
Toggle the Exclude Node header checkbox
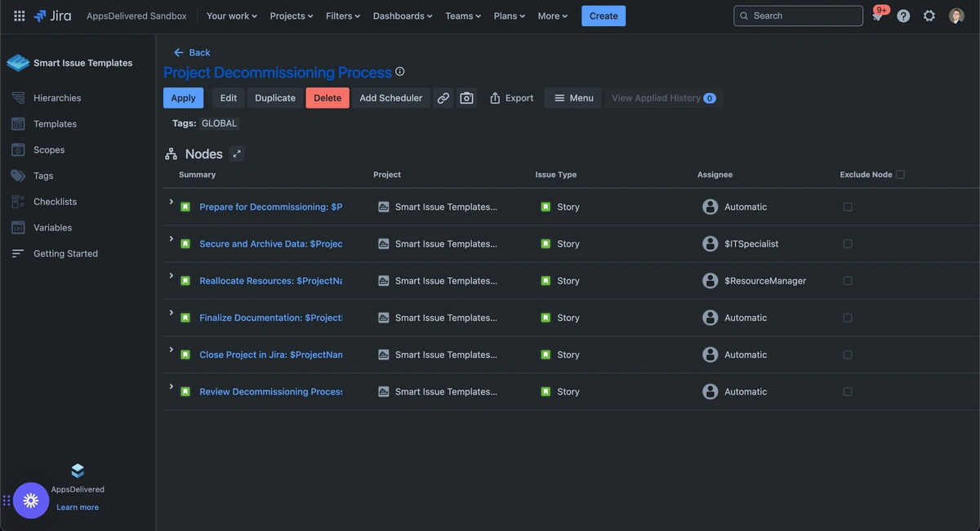click(x=900, y=174)
